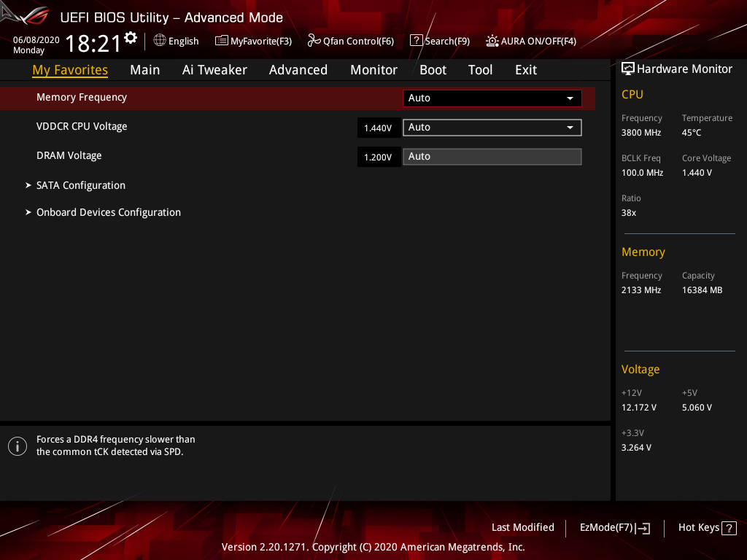This screenshot has height=560, width=747.
Task: Click the globe language icon
Action: [x=160, y=41]
